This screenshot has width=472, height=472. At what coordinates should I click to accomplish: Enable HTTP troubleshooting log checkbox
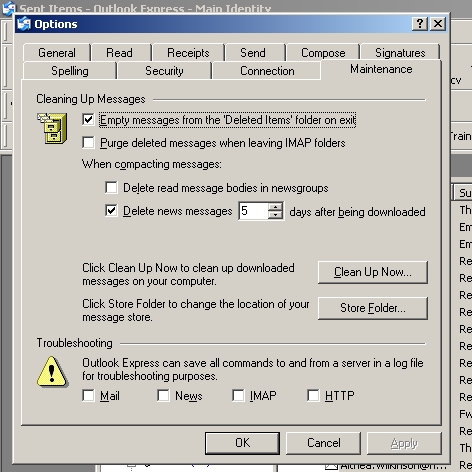click(x=313, y=396)
